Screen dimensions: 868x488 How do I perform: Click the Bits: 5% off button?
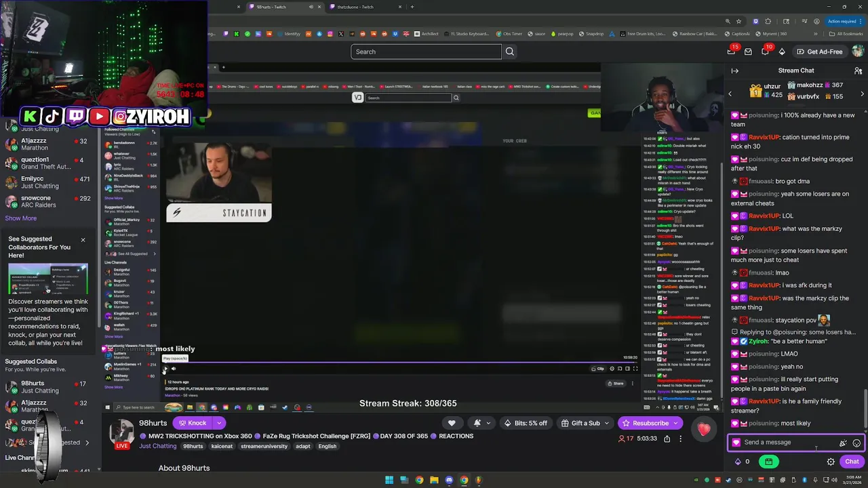pos(526,423)
